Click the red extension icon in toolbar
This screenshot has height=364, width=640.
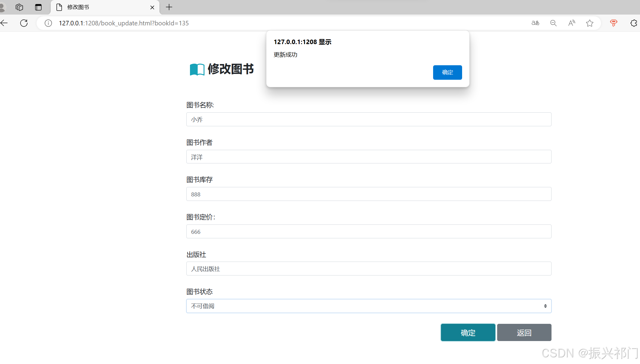pos(613,23)
